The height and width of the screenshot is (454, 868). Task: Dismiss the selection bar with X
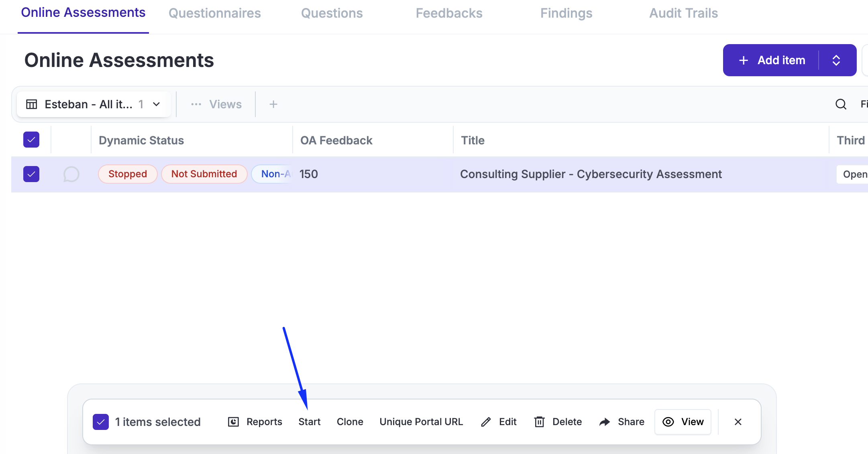pos(738,422)
